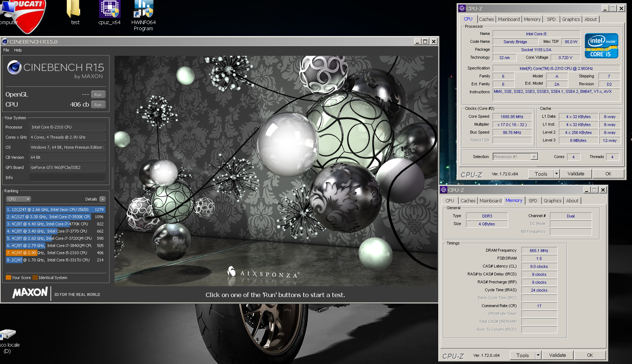Click the Cinebench side panel splitter handle
The image size is (632, 364).
pos(112,178)
